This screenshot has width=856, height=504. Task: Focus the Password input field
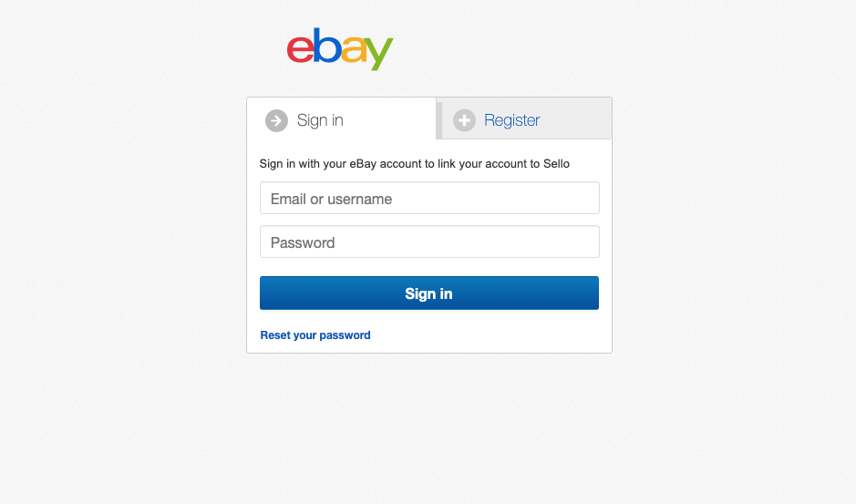(429, 242)
